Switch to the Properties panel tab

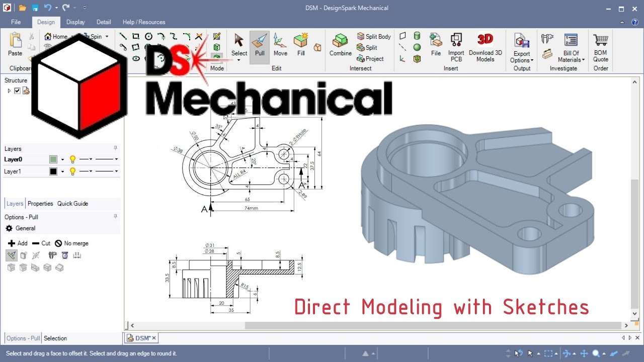[x=40, y=204]
